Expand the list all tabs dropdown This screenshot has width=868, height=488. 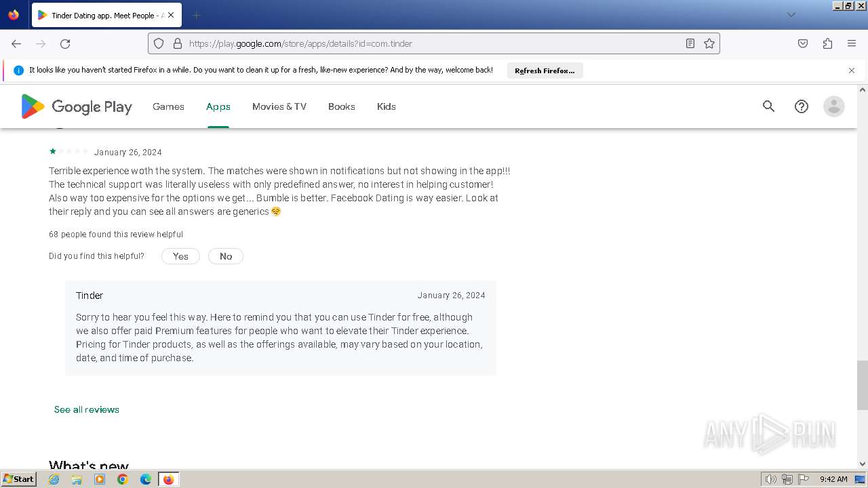tap(791, 15)
